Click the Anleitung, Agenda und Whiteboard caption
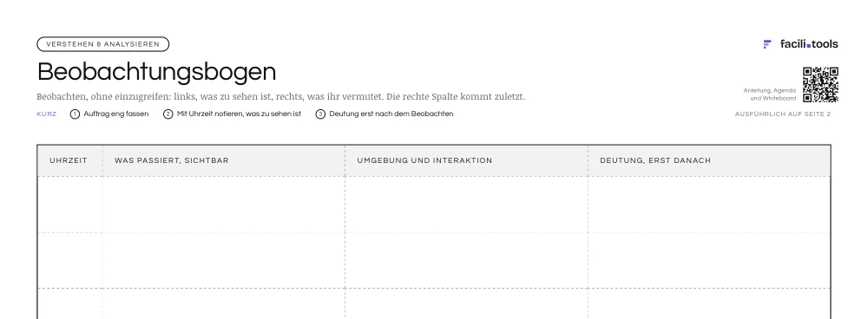Viewport: 868px width, 319px height. [x=769, y=94]
